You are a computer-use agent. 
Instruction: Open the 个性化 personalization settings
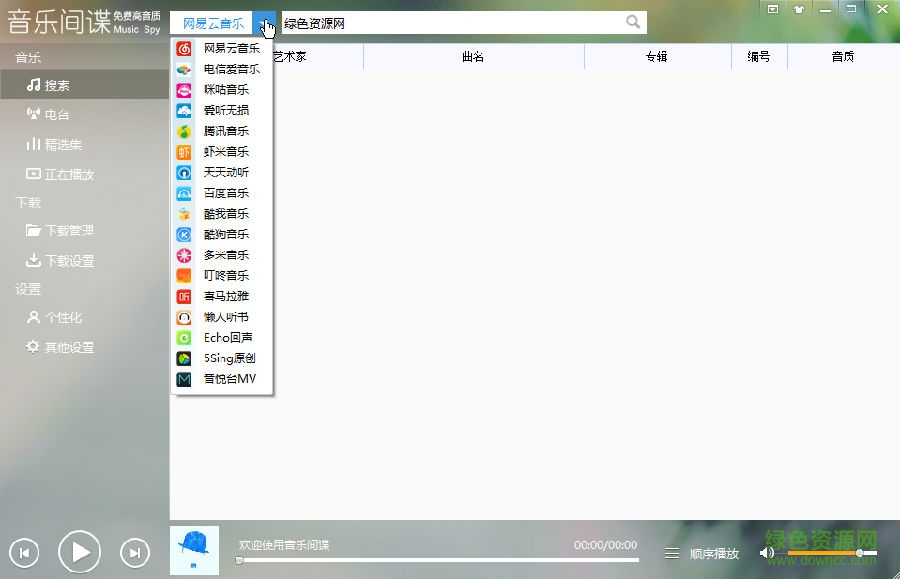click(x=62, y=317)
